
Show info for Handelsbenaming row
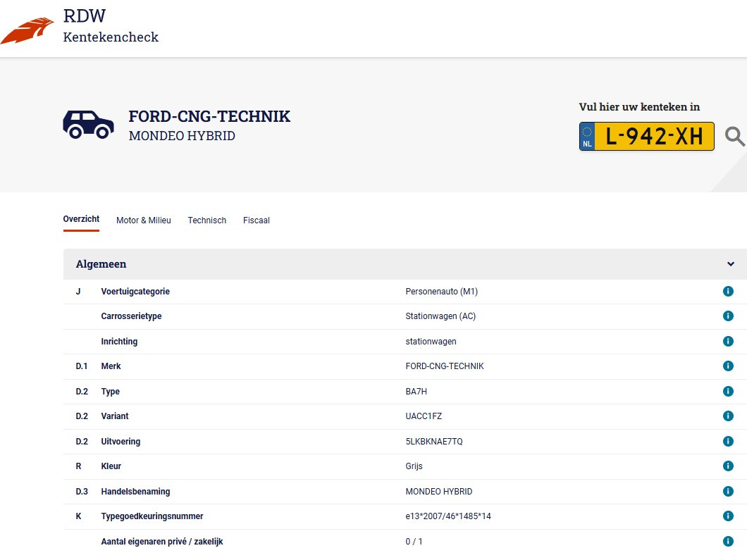click(728, 492)
